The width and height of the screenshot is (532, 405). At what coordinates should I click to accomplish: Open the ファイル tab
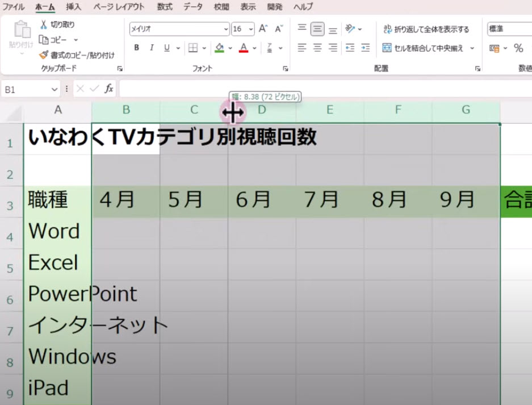click(x=13, y=6)
